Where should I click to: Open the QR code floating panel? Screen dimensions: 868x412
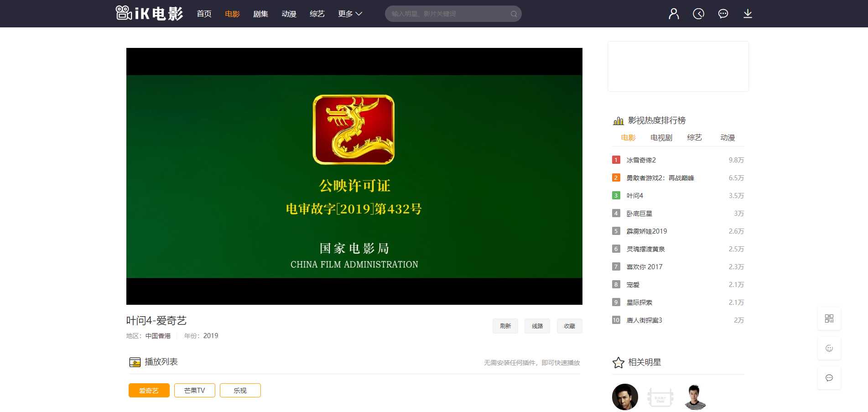(829, 318)
